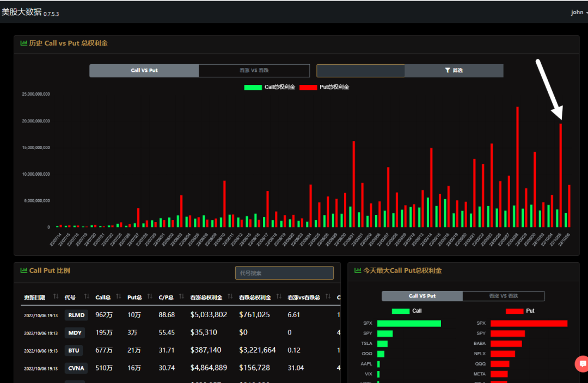Screen dimensions: 588x383
Task: Sort table by 代号 column arrows
Action: [x=87, y=296]
